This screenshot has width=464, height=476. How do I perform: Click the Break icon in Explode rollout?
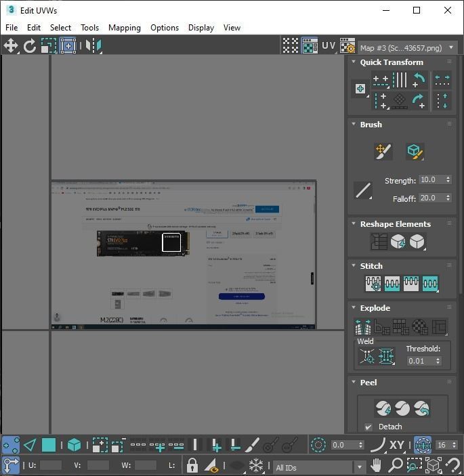[363, 326]
